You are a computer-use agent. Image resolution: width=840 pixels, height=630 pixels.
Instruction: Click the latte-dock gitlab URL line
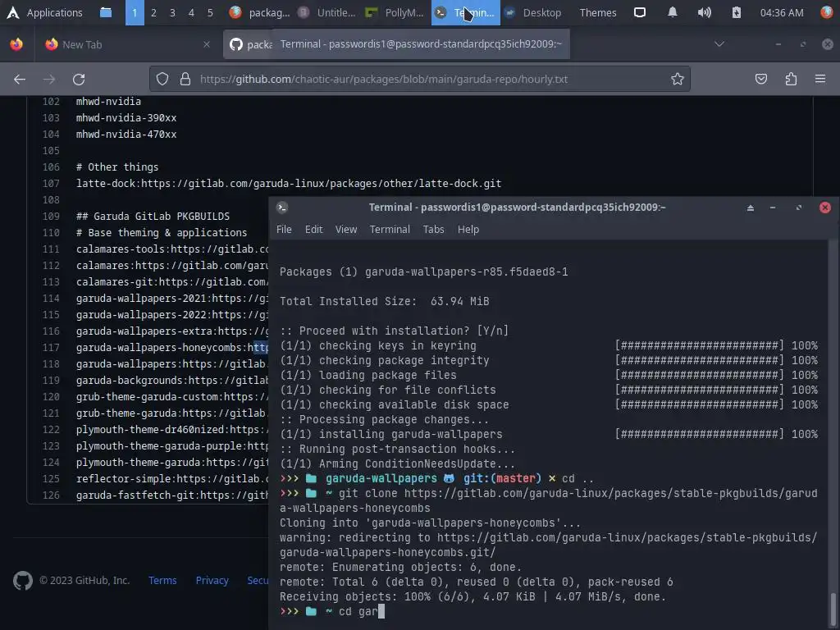289,183
